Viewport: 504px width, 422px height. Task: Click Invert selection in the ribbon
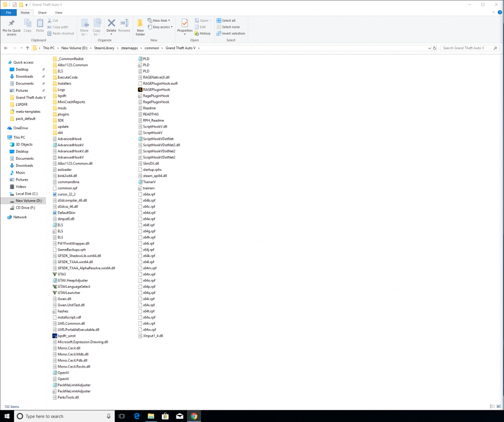pyautogui.click(x=230, y=33)
